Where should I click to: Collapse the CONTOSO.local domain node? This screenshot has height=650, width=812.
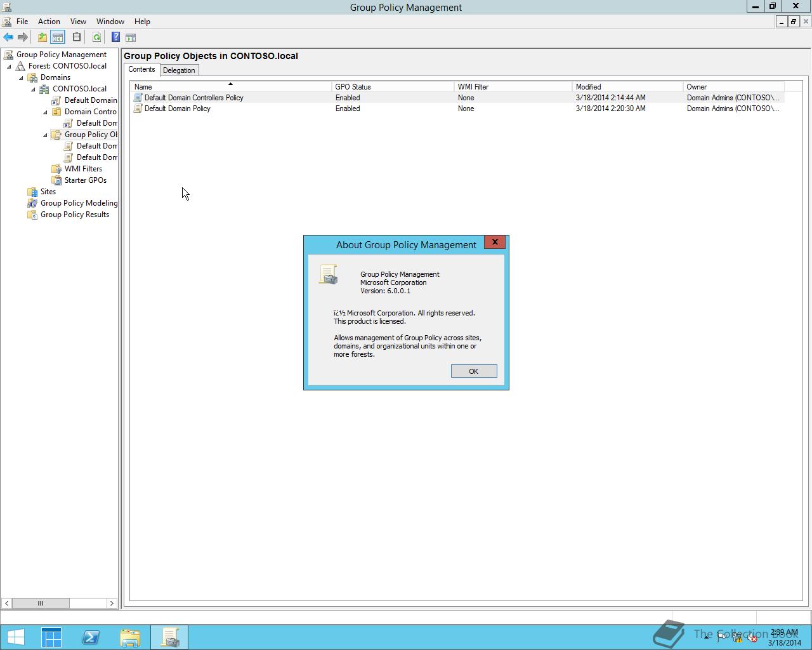33,89
